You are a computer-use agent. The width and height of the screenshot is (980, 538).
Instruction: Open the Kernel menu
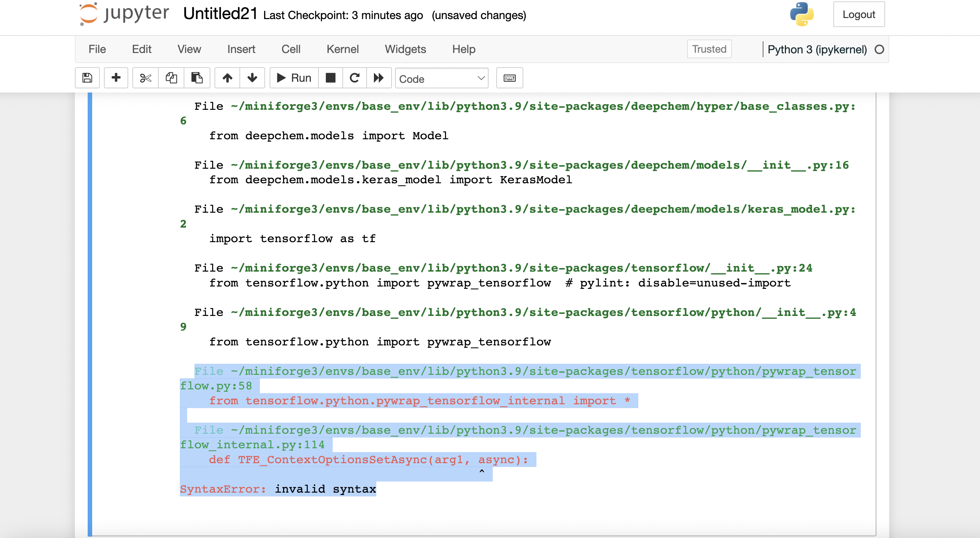click(x=342, y=49)
